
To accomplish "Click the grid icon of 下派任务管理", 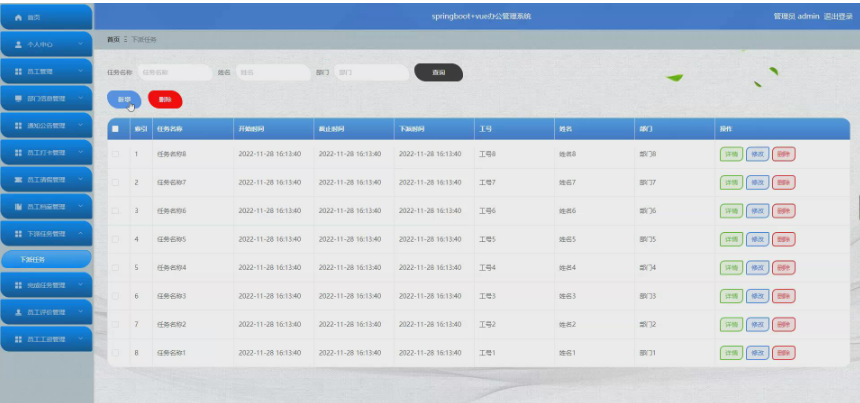I will (18, 234).
